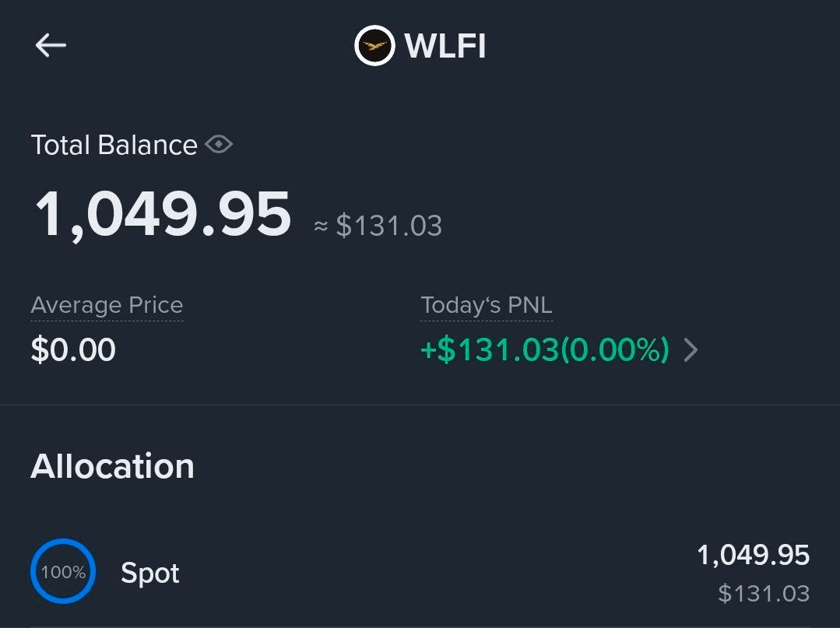Tap the WLFI title text
Viewport: 840px width, 628px height.
coord(445,46)
